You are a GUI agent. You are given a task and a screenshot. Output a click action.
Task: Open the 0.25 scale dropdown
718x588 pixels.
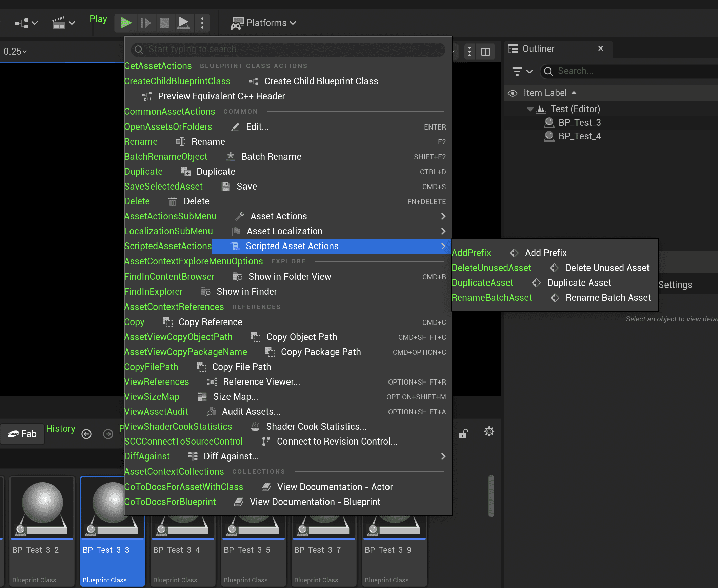[15, 52]
